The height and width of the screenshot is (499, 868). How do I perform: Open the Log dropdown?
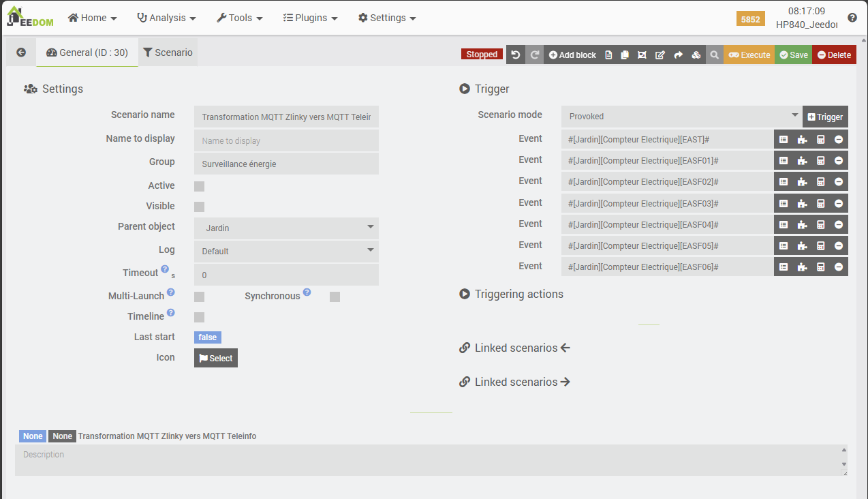(286, 251)
